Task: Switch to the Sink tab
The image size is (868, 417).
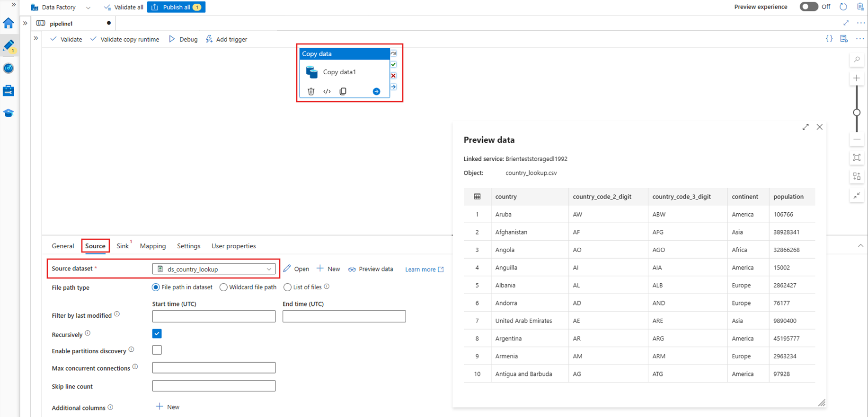Action: click(x=123, y=246)
